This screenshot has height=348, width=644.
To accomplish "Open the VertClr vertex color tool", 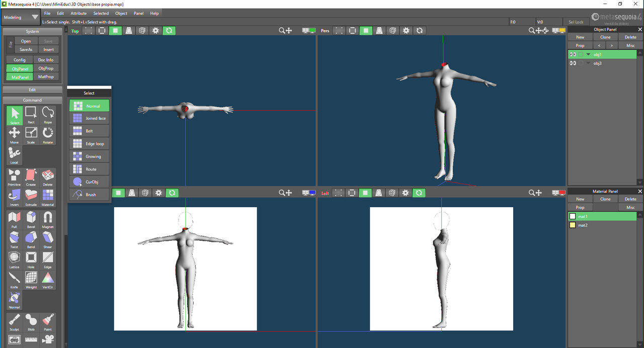I will pos(48,280).
